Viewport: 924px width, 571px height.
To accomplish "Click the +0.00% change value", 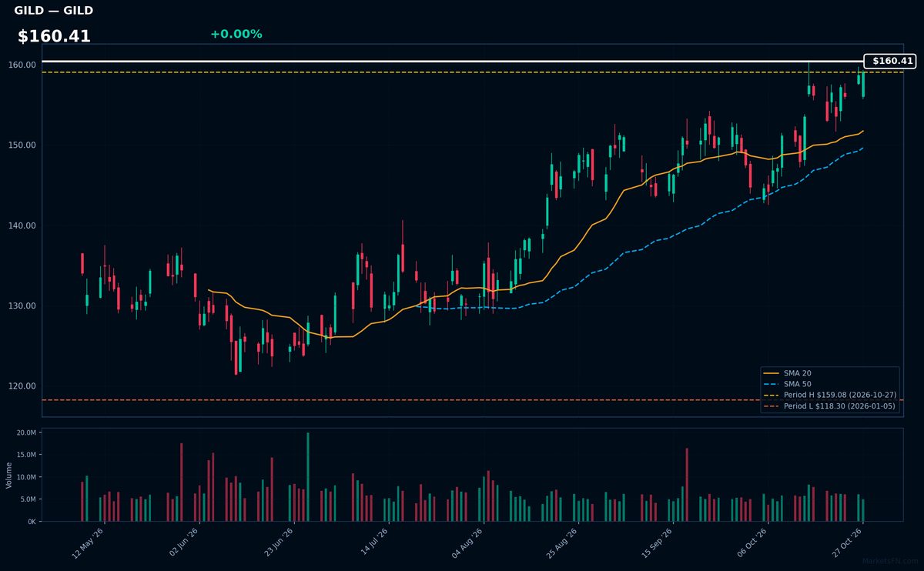I will click(236, 34).
